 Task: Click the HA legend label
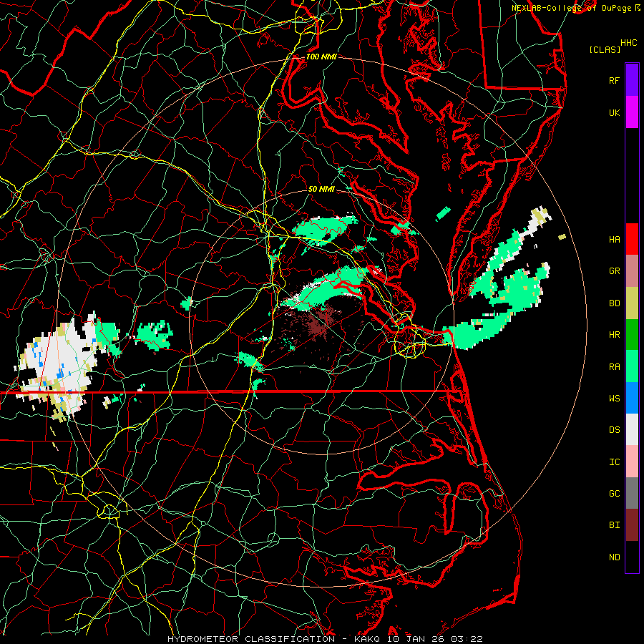pos(614,240)
